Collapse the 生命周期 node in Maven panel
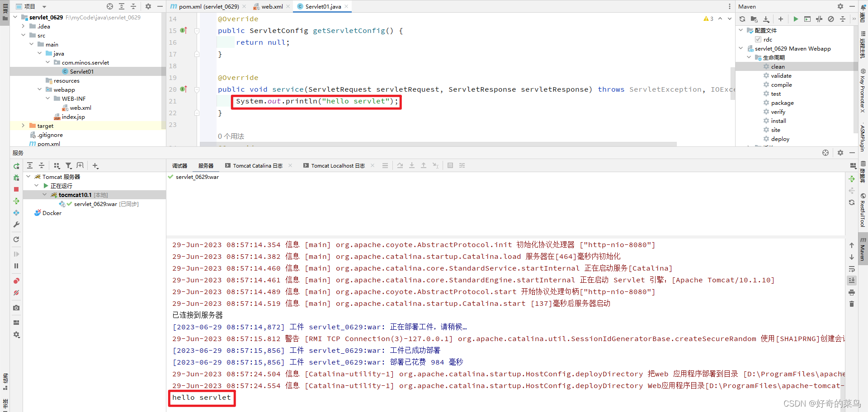This screenshot has height=412, width=868. pyautogui.click(x=749, y=57)
